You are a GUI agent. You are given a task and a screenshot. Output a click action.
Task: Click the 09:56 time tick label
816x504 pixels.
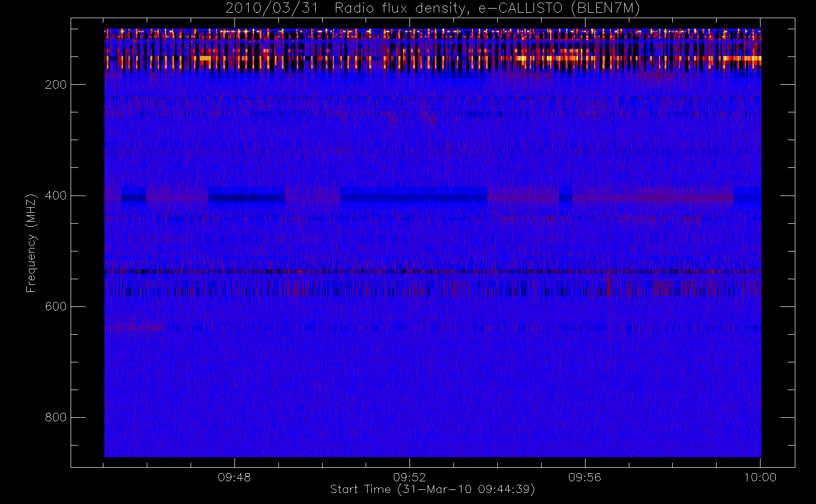585,477
